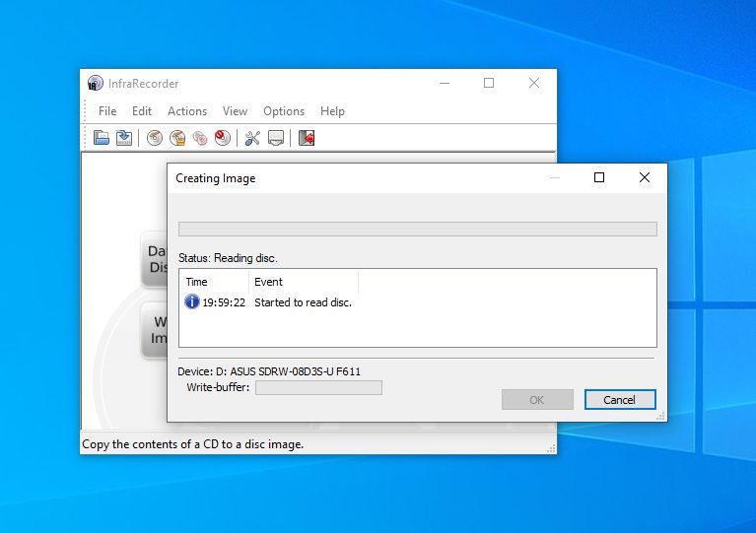Close the Creating Image dialog
The height and width of the screenshot is (533, 756).
pos(645,177)
